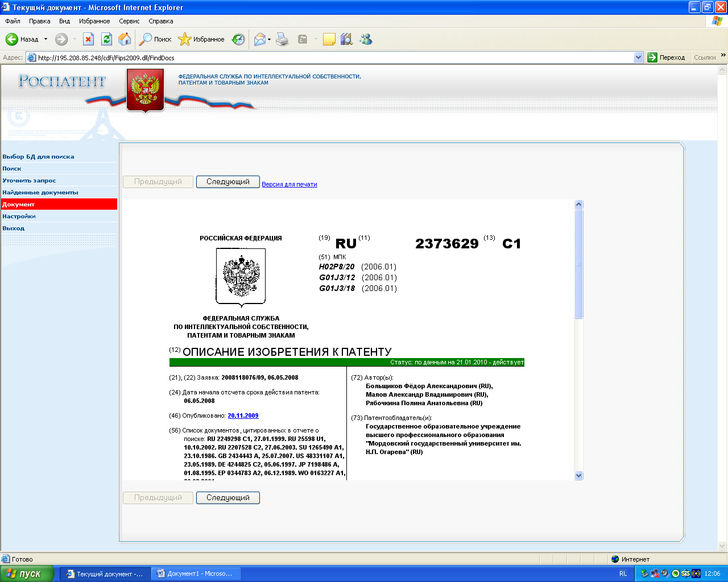Click document frame scroll down arrow

[579, 476]
